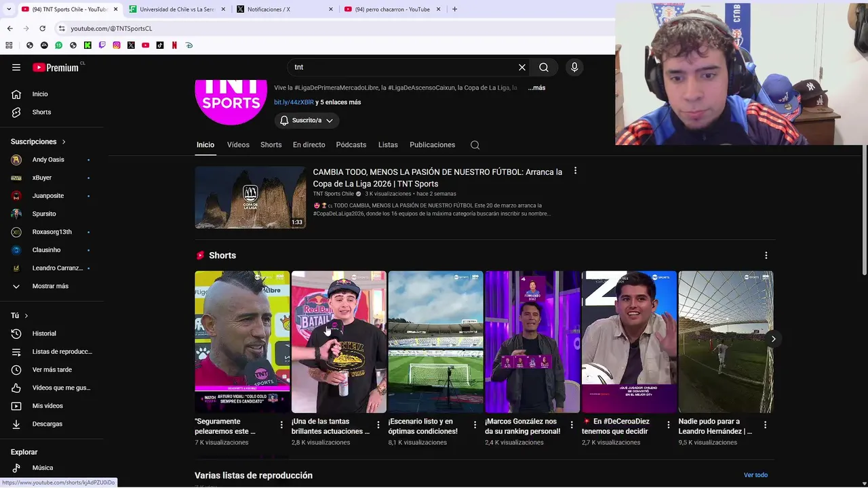
Task: Open options for 'Nadie pudo parar' short
Action: tap(765, 425)
